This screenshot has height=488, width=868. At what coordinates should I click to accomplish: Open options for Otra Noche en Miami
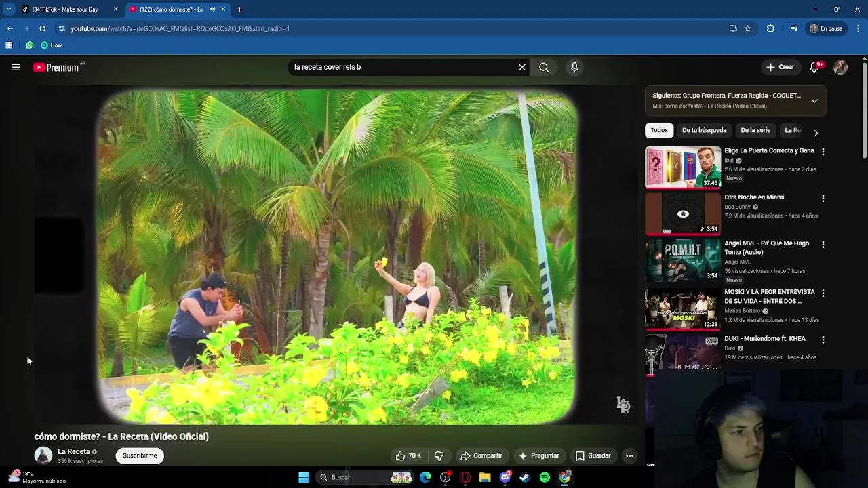[x=823, y=198]
